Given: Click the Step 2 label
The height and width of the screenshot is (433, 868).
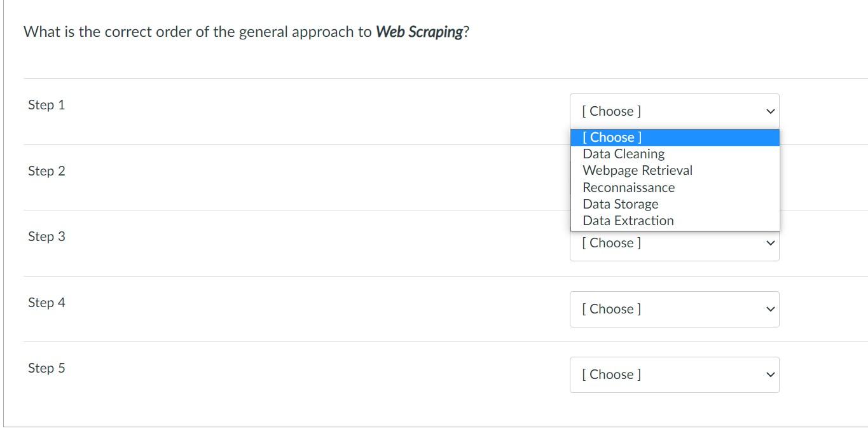Looking at the screenshot, I should pos(46,171).
